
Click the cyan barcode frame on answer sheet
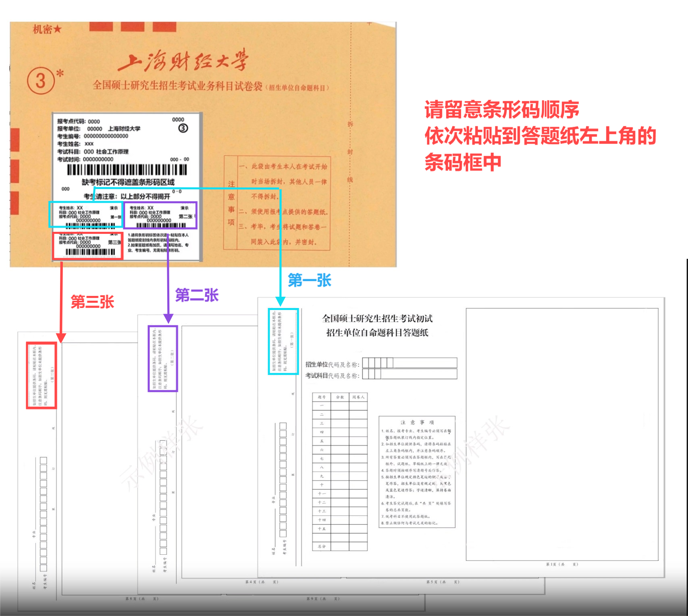click(283, 341)
